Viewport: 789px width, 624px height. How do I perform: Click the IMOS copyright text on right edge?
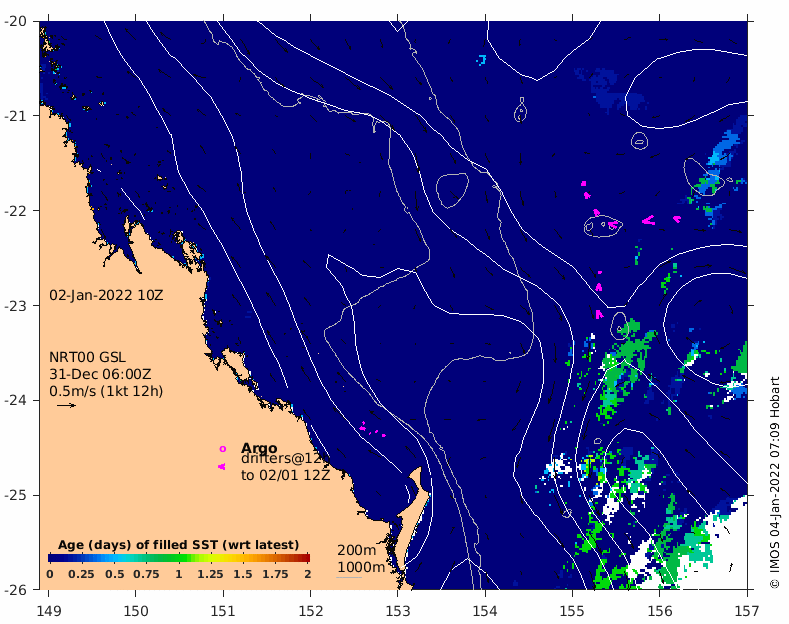(774, 482)
